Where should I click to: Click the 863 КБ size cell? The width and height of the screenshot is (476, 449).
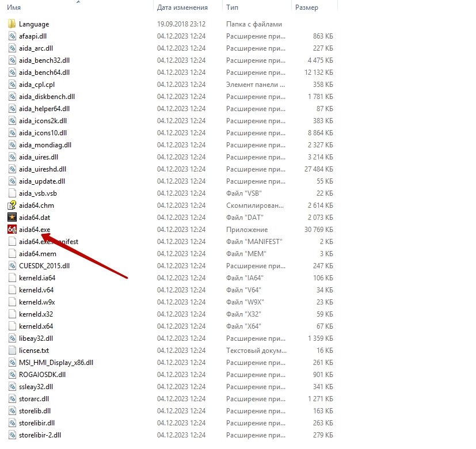coord(323,36)
